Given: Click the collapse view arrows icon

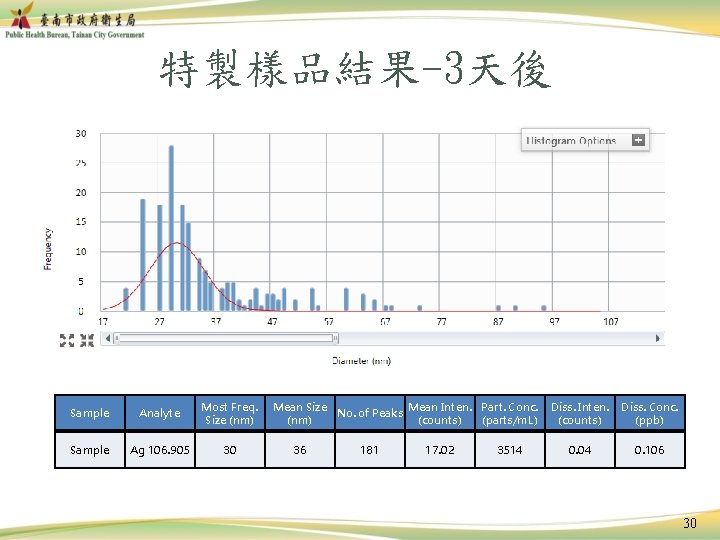Looking at the screenshot, I should click(x=87, y=340).
